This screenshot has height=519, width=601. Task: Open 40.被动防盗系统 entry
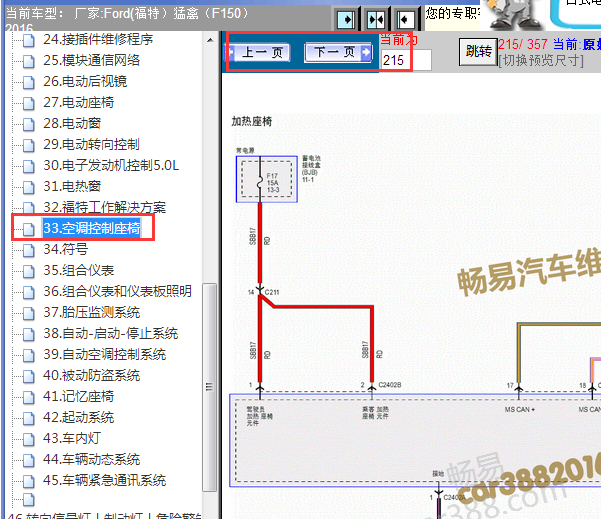point(92,376)
